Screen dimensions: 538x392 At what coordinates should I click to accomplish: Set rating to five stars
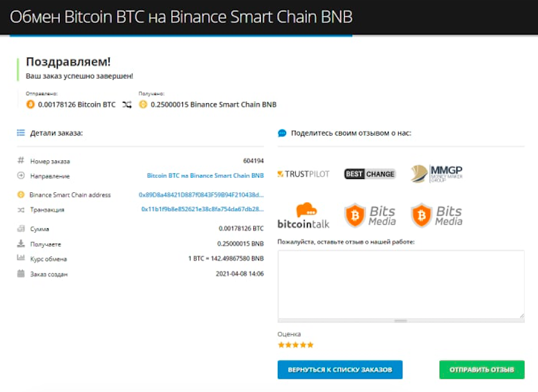click(x=310, y=345)
